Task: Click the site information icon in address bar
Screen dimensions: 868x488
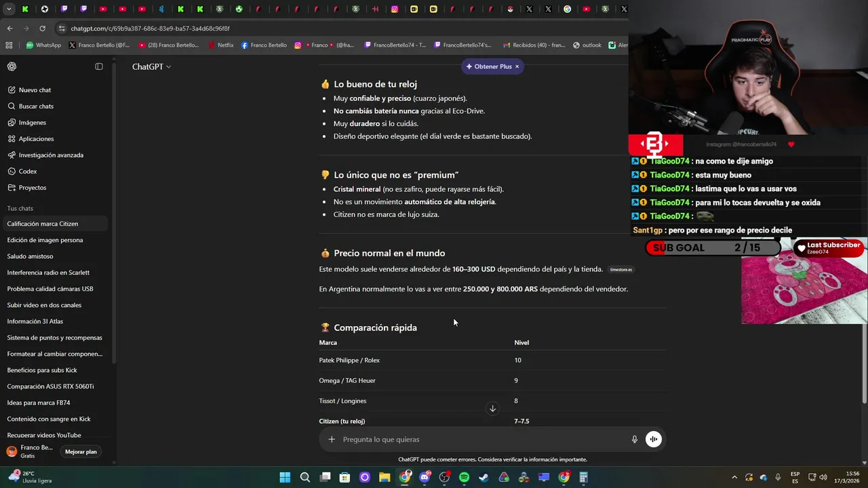Action: pyautogui.click(x=62, y=28)
